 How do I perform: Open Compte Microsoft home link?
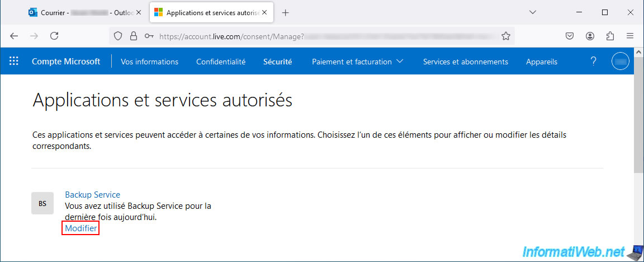click(66, 62)
